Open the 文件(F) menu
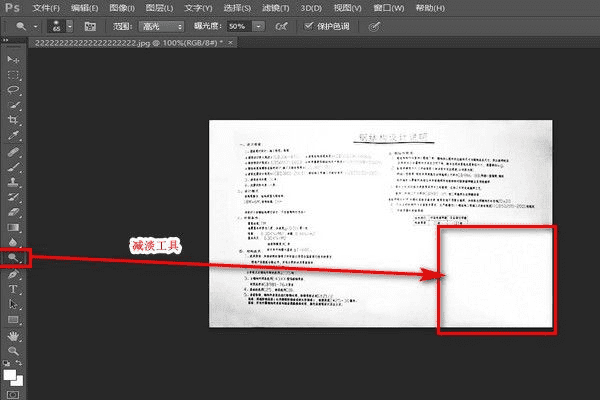The image size is (600, 400). [46, 8]
